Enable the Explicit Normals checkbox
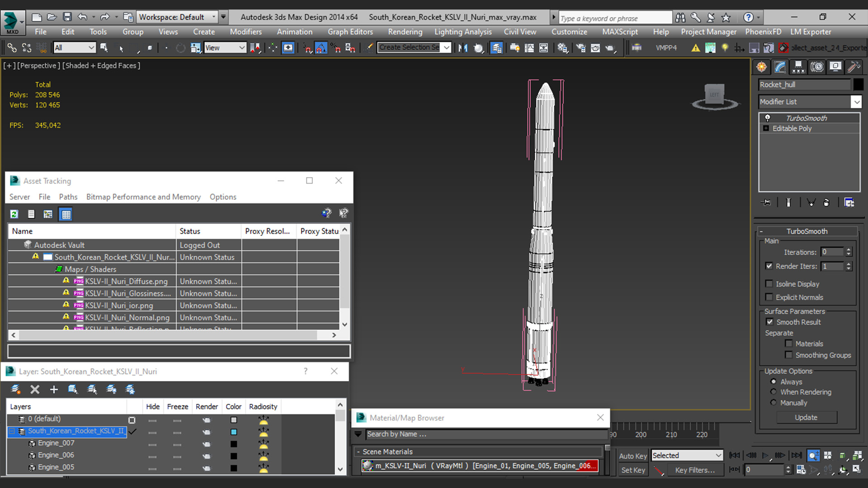The height and width of the screenshot is (488, 868). (769, 297)
